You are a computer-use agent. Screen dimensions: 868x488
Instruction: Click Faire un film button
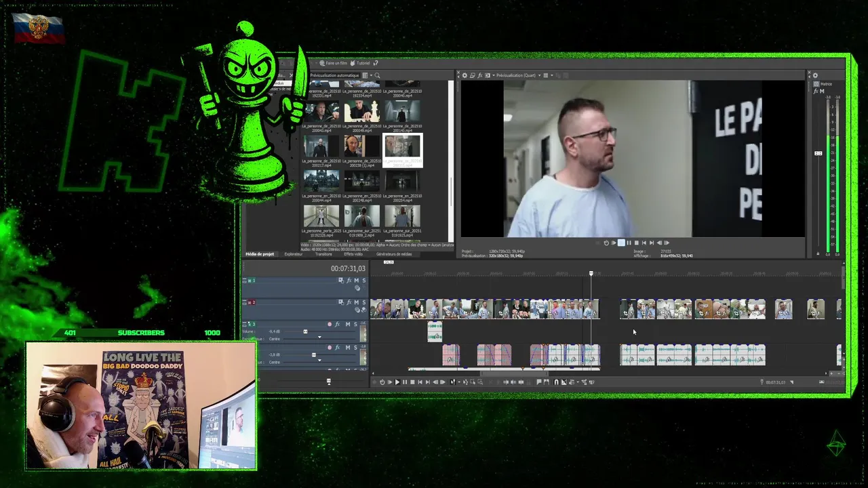click(333, 63)
